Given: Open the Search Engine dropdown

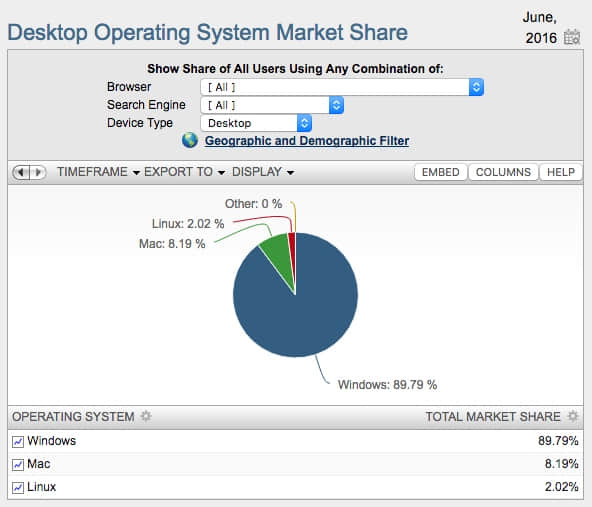Looking at the screenshot, I should coord(272,105).
